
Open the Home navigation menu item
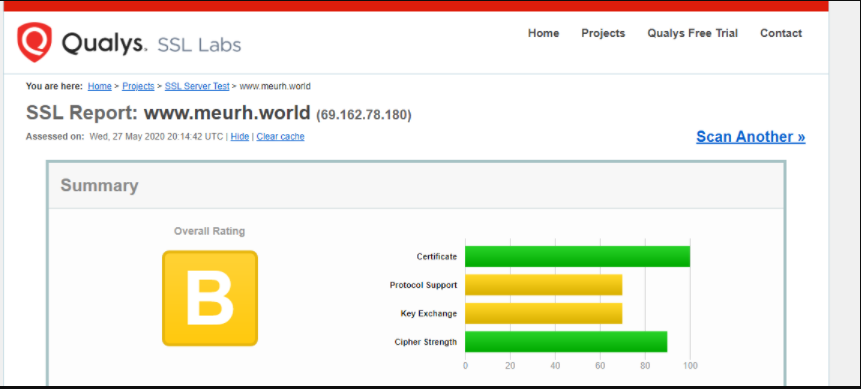click(x=543, y=33)
